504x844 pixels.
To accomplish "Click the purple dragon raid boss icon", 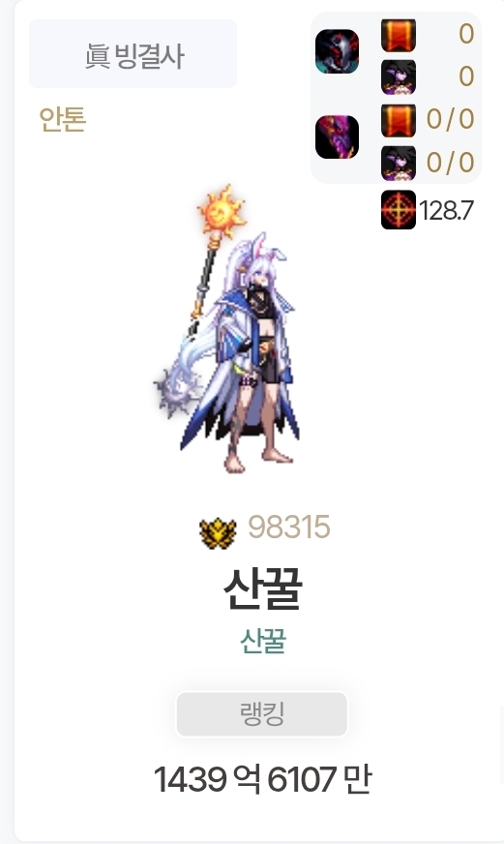I will 337,137.
